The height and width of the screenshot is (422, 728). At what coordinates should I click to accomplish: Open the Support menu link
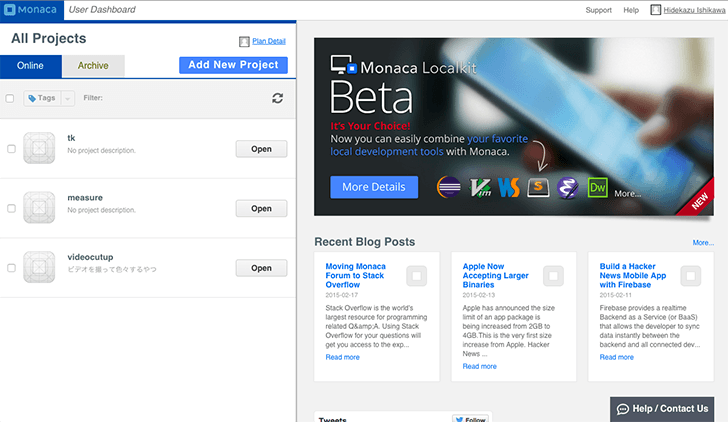(598, 10)
